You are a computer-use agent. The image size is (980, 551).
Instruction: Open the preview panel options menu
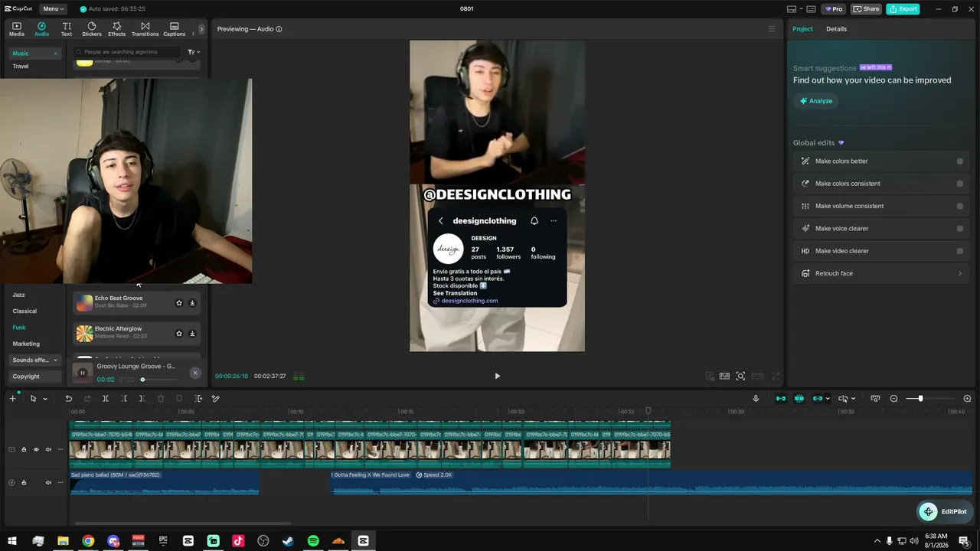coord(772,29)
